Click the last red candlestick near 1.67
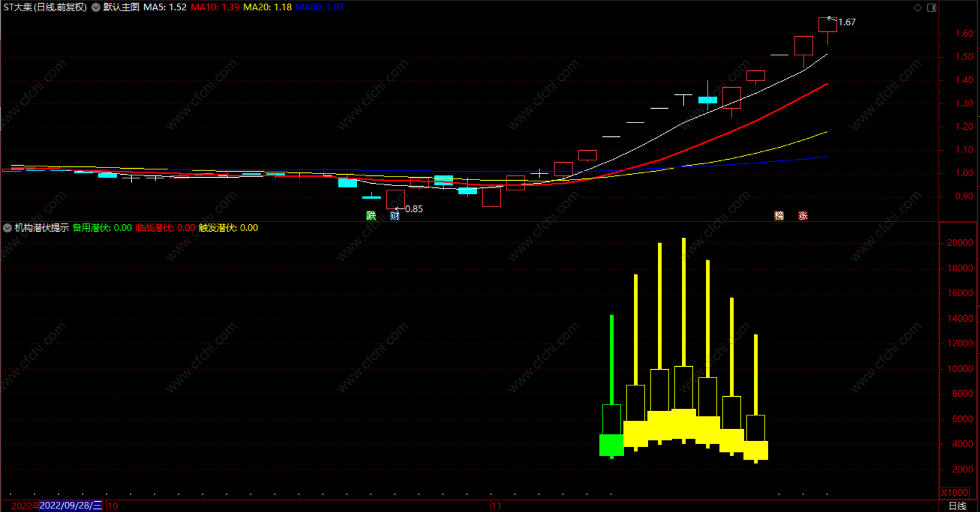The image size is (980, 512). point(828,25)
